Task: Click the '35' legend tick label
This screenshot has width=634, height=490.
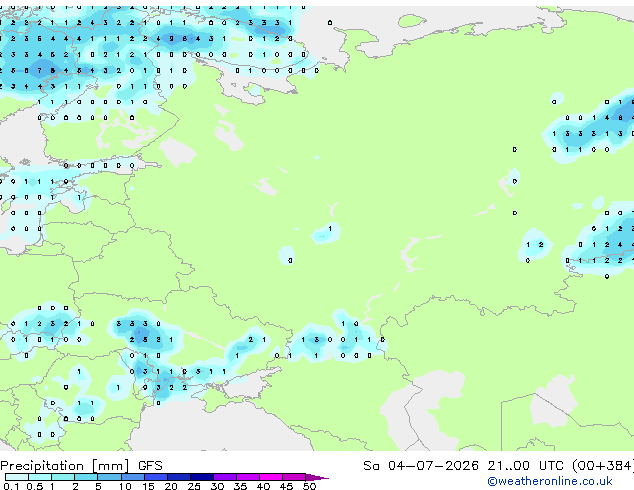Action: click(x=241, y=486)
